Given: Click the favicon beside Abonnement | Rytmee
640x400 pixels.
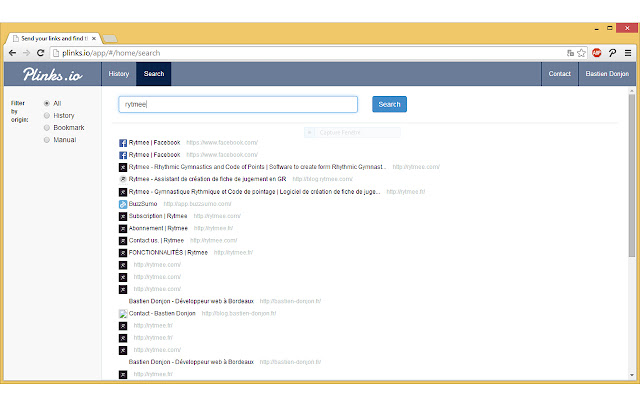Looking at the screenshot, I should coord(123,229).
